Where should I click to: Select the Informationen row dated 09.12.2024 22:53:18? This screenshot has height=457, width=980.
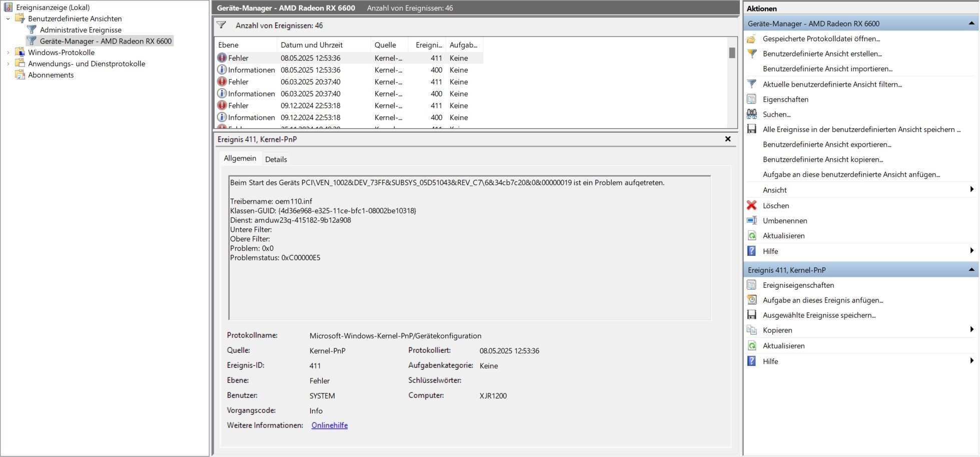349,118
